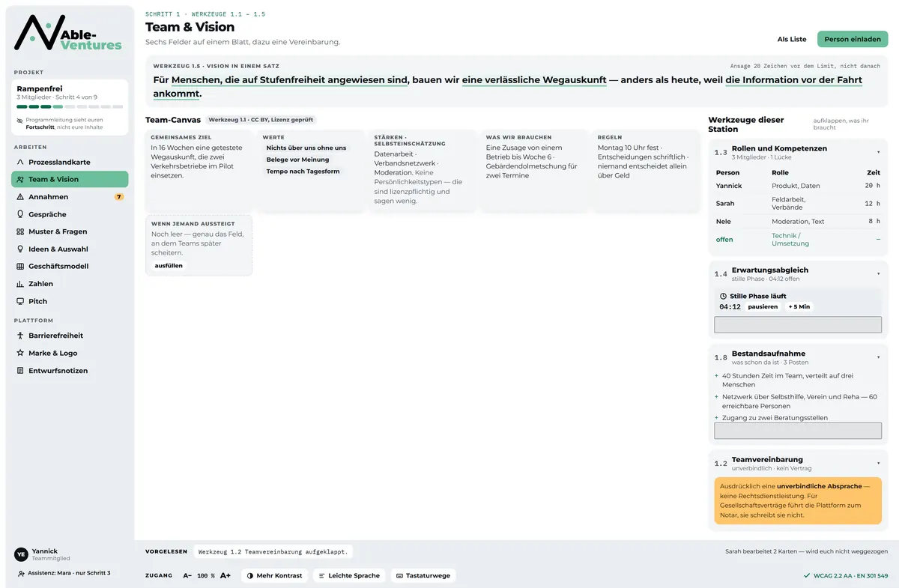Viewport: 899px width, 588px height.
Task: Select value tag Tempo nach Tagesform
Action: [303, 172]
